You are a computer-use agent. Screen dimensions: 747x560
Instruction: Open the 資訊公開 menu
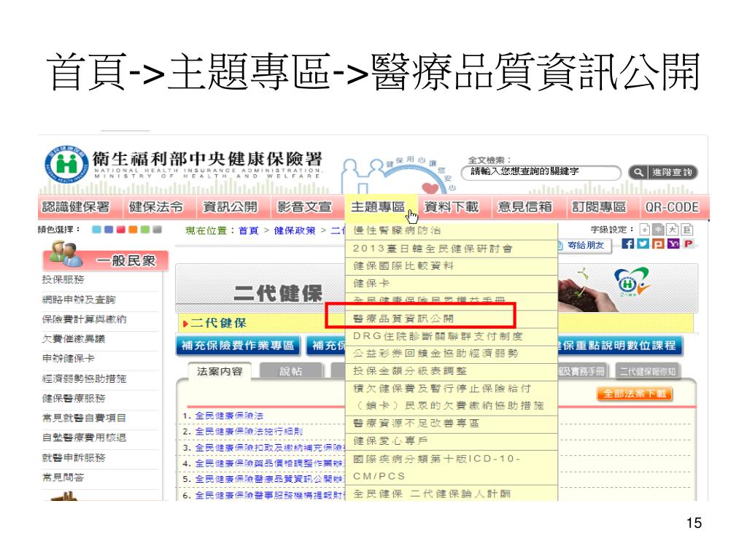[x=230, y=206]
